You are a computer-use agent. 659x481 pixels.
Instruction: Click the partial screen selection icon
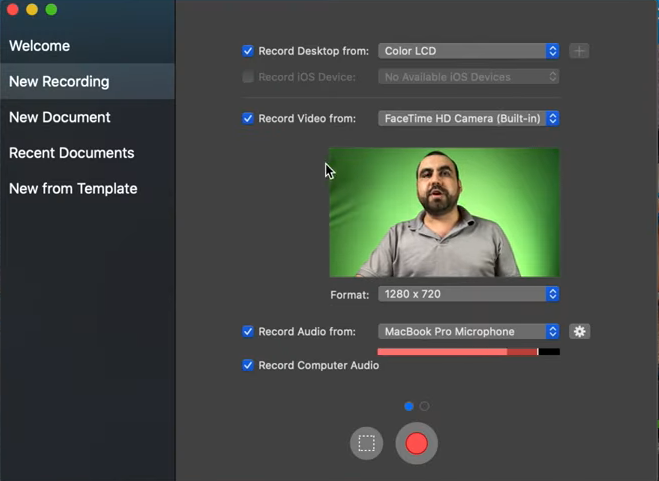[x=366, y=443]
